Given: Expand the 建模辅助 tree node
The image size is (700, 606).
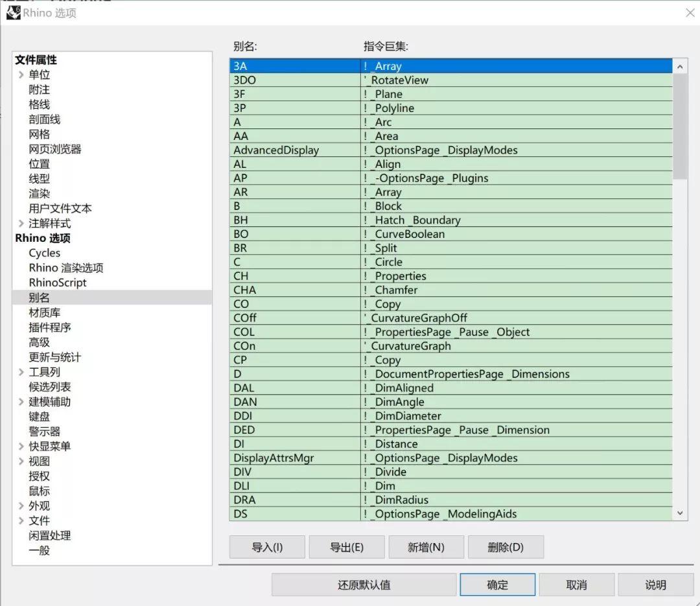Looking at the screenshot, I should 21,401.
